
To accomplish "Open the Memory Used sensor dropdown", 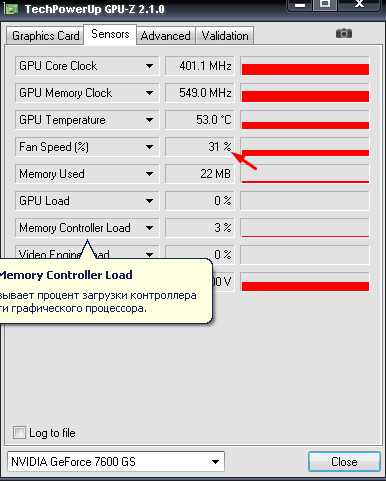I will (x=149, y=174).
